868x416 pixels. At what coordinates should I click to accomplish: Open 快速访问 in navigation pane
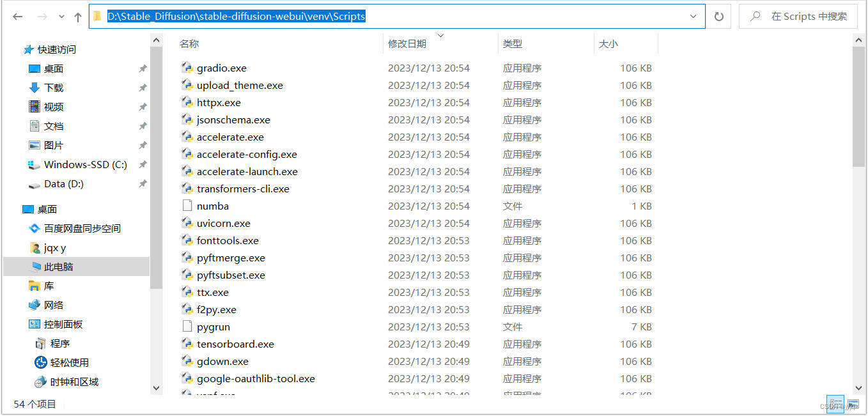tap(49, 49)
